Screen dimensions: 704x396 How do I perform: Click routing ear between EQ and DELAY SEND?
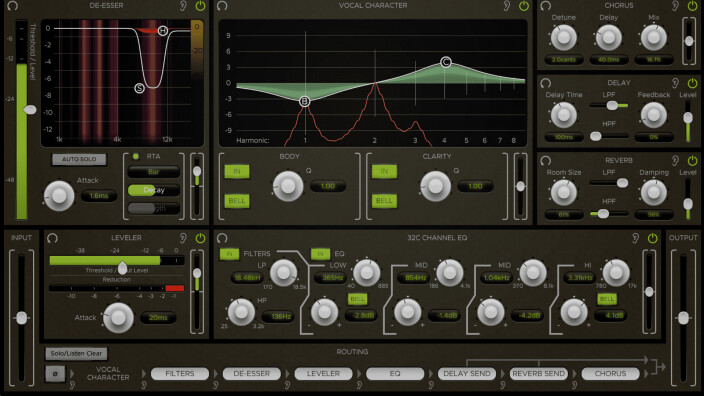click(x=431, y=385)
